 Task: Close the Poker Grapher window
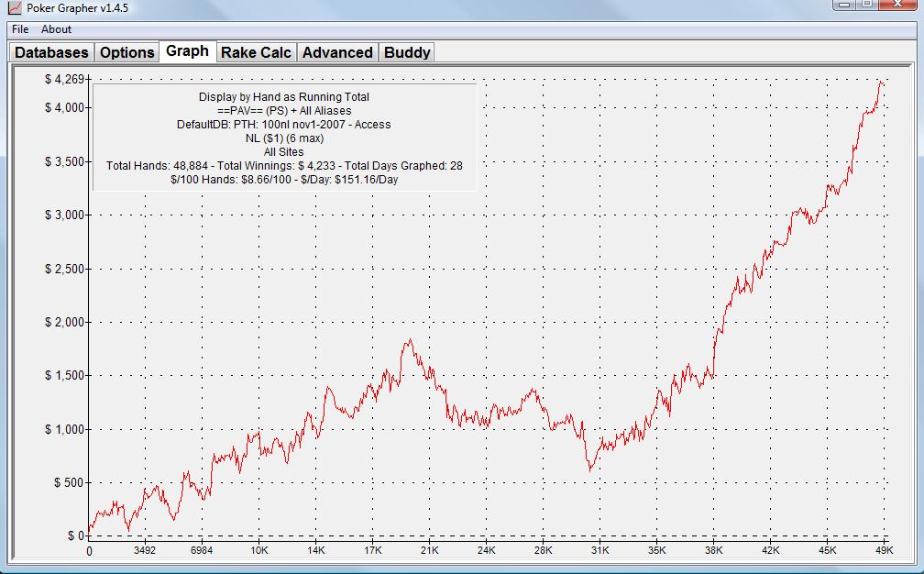tap(898, 6)
